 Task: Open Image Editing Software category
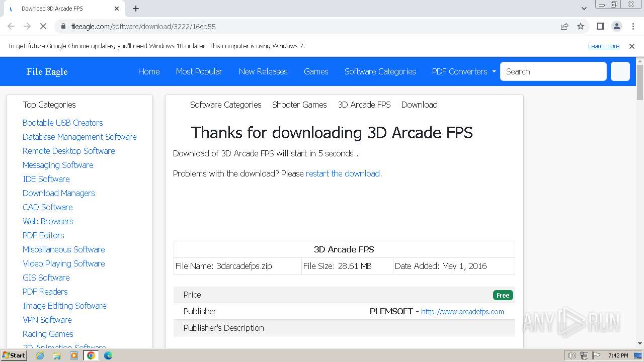click(64, 306)
